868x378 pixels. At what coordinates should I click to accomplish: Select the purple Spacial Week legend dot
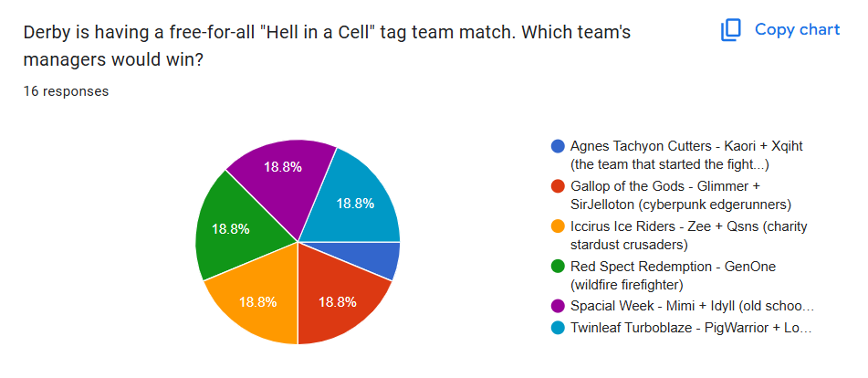click(x=558, y=307)
